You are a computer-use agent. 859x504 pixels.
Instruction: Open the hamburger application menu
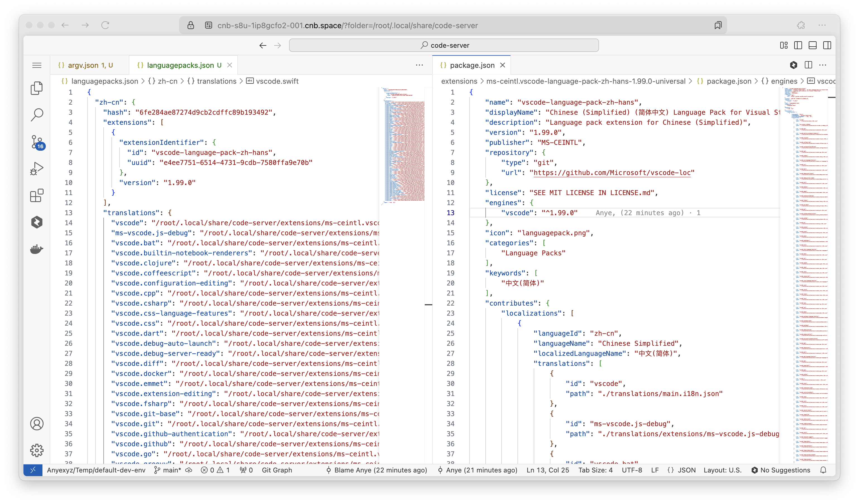(37, 65)
